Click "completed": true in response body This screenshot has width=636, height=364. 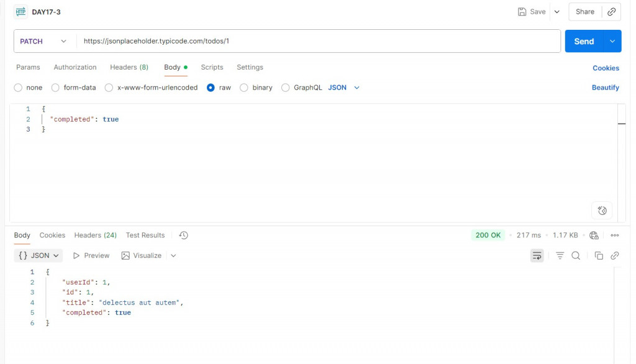(96, 313)
